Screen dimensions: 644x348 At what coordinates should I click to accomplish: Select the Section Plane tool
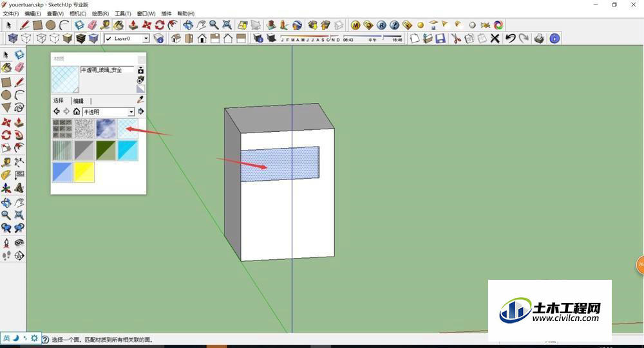tap(19, 255)
